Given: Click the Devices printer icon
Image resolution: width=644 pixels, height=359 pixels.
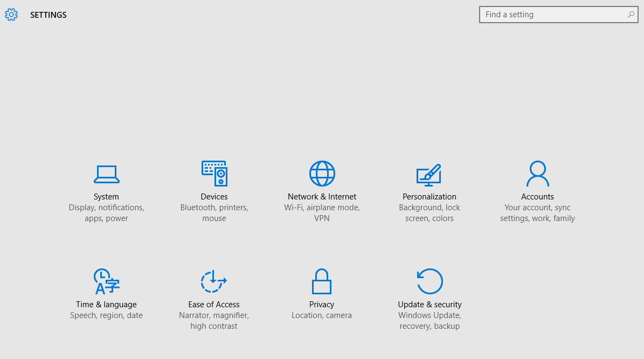Looking at the screenshot, I should pyautogui.click(x=214, y=174).
